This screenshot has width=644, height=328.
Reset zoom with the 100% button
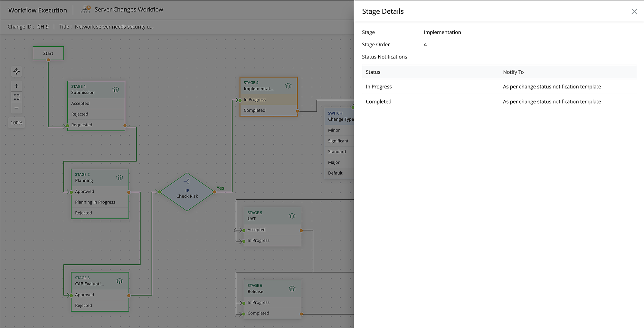(16, 123)
